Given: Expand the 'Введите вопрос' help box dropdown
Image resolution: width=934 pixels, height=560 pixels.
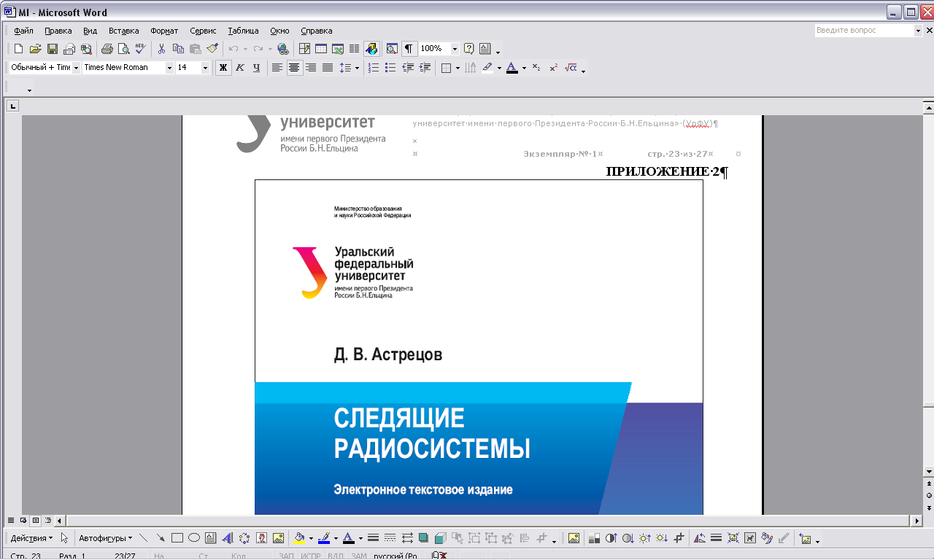Looking at the screenshot, I should pos(918,31).
